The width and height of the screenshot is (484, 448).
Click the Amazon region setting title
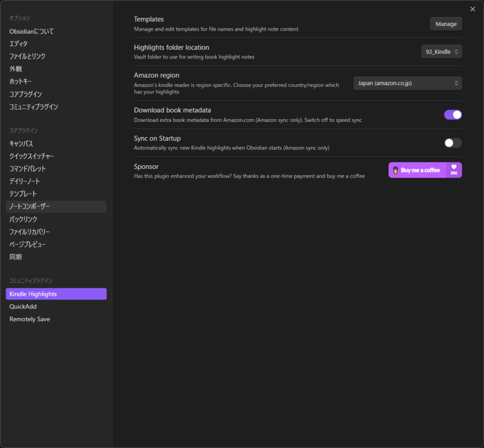coord(156,75)
